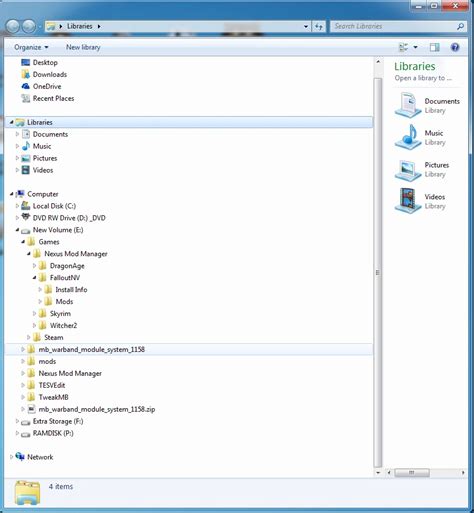Click Libraries in the address breadcrumb
The width and height of the screenshot is (474, 513).
80,26
